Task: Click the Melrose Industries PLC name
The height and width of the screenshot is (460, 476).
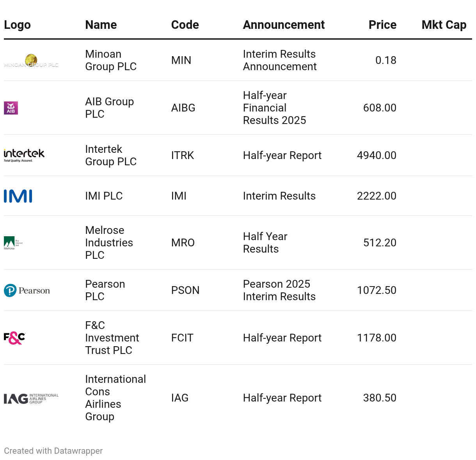Action: click(109, 242)
